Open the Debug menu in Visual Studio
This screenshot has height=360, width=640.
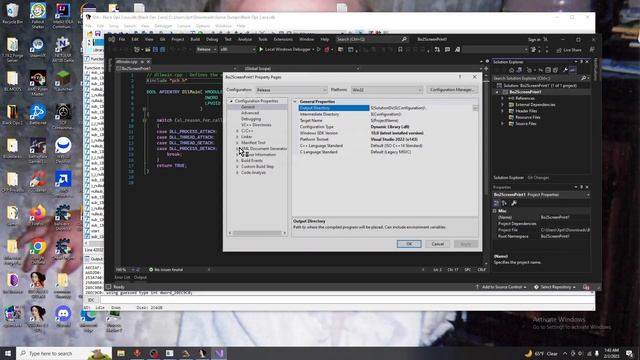click(212, 40)
